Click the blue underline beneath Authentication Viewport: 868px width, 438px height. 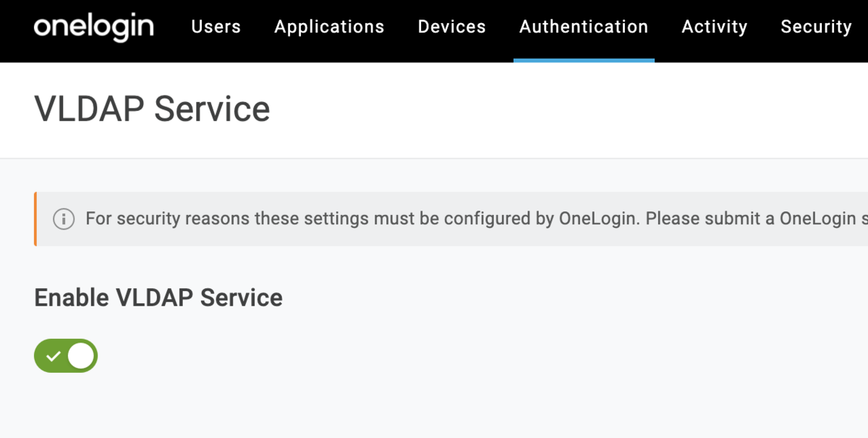click(584, 60)
